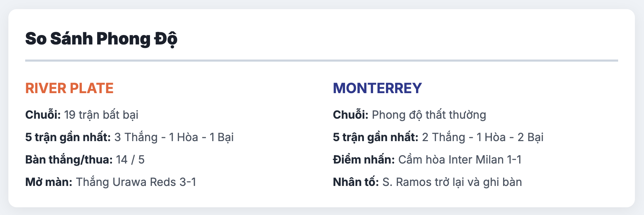Viewport: 644px width, 215px height.
Task: Select the RIVER PLATE team title
Action: (x=69, y=88)
